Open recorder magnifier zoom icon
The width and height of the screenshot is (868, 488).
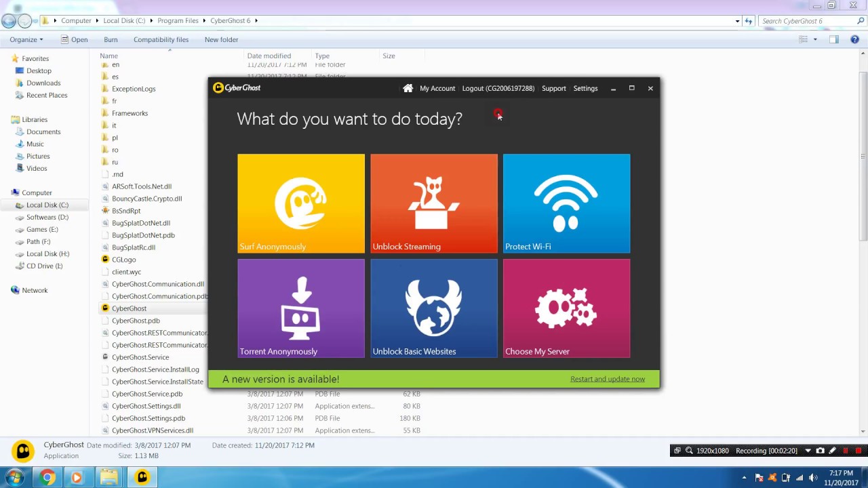(689, 451)
